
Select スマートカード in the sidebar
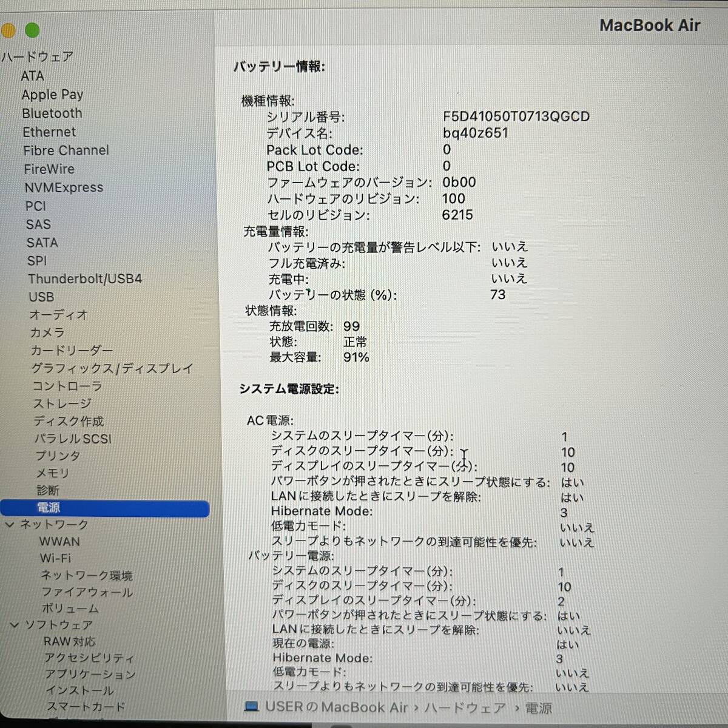86,707
